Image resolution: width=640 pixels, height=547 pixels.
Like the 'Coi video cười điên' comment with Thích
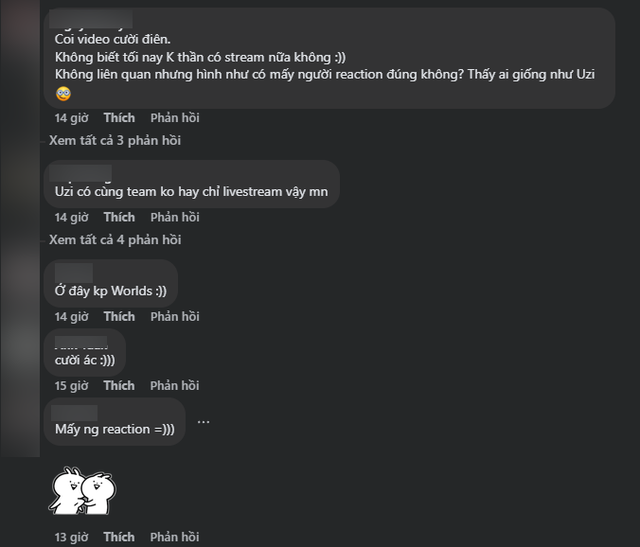(119, 117)
